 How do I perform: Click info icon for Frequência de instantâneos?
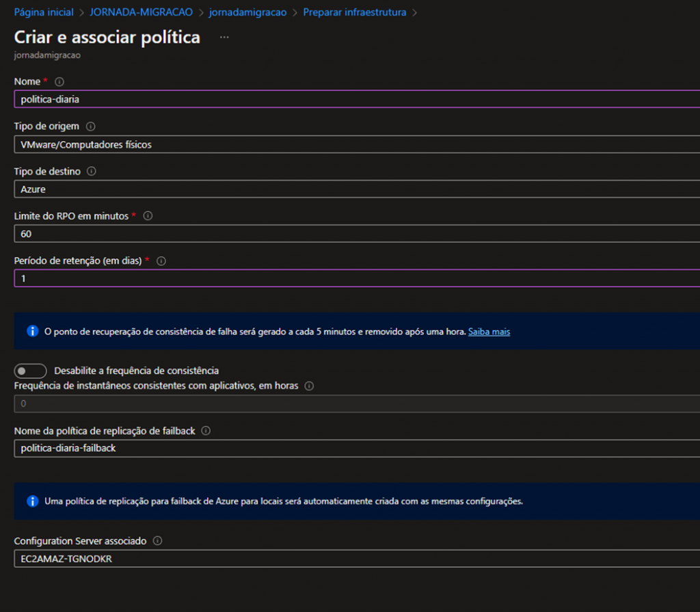(x=309, y=386)
